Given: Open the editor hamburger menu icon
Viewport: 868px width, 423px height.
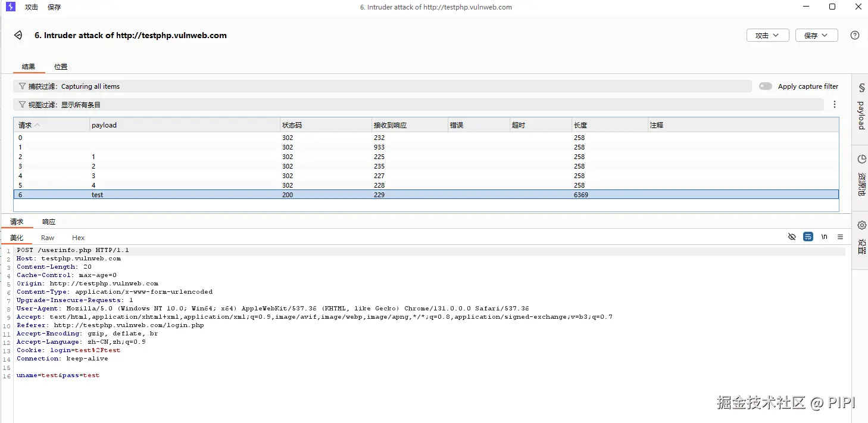Looking at the screenshot, I should [841, 237].
